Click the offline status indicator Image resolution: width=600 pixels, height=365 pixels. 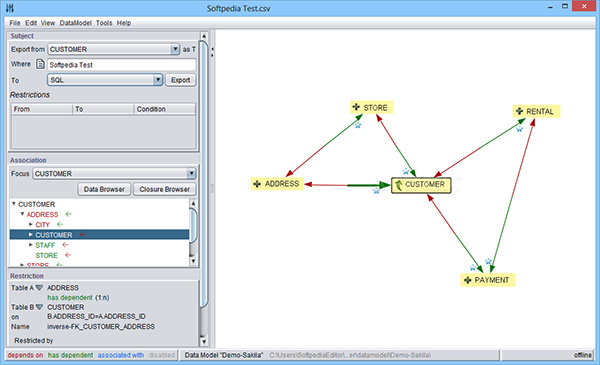click(x=583, y=355)
